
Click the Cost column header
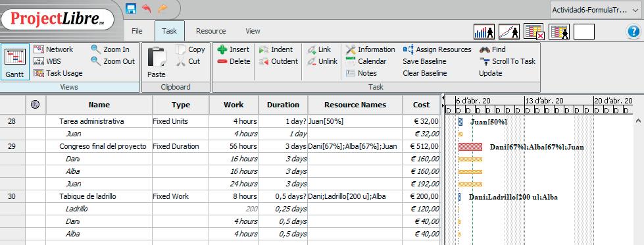[x=422, y=105]
